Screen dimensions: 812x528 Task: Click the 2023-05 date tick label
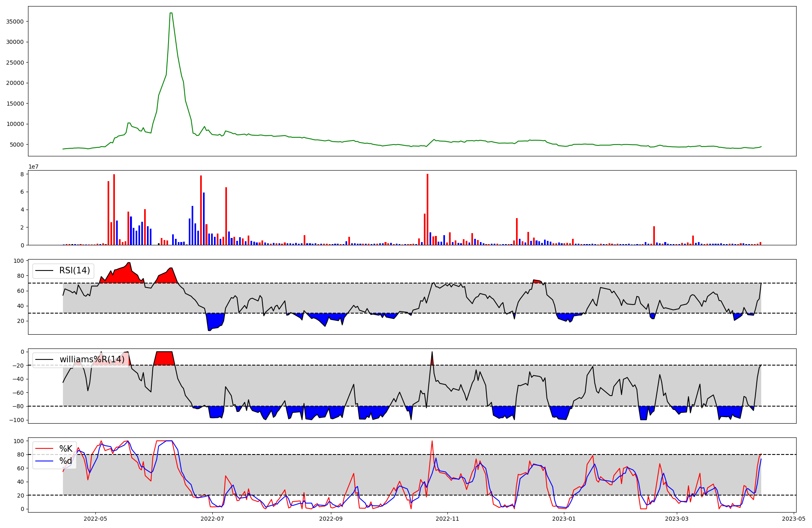point(794,519)
